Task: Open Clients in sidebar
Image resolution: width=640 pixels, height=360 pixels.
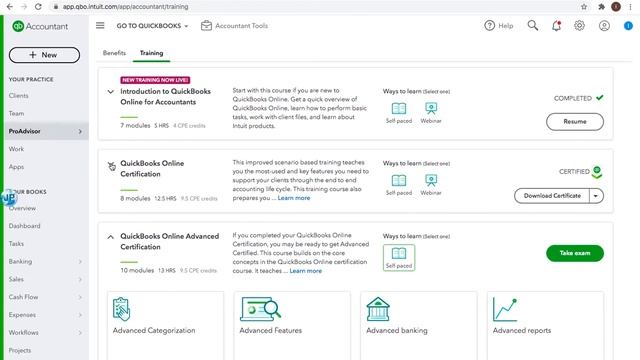Action: 18,96
